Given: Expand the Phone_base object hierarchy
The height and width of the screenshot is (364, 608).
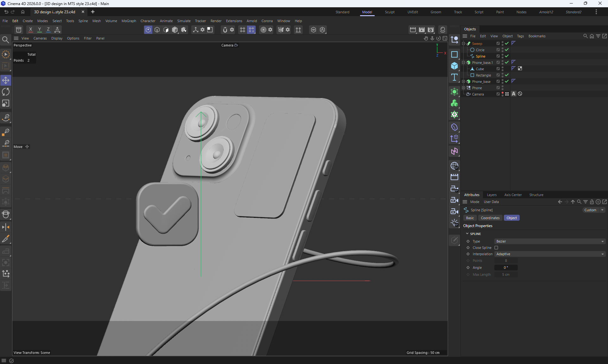Looking at the screenshot, I should click(x=464, y=81).
